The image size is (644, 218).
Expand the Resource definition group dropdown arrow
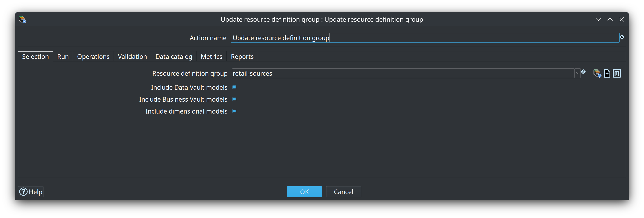pyautogui.click(x=577, y=74)
